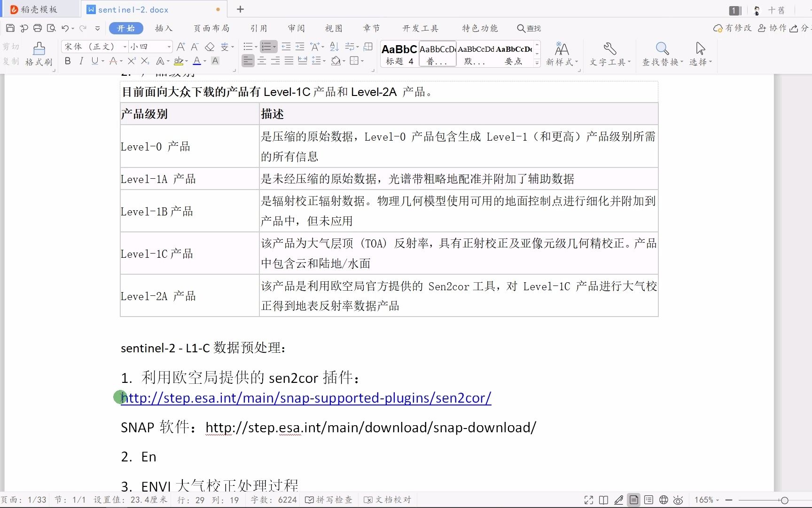Image resolution: width=812 pixels, height=508 pixels.
Task: Toggle page layout view in status bar
Action: point(633,500)
